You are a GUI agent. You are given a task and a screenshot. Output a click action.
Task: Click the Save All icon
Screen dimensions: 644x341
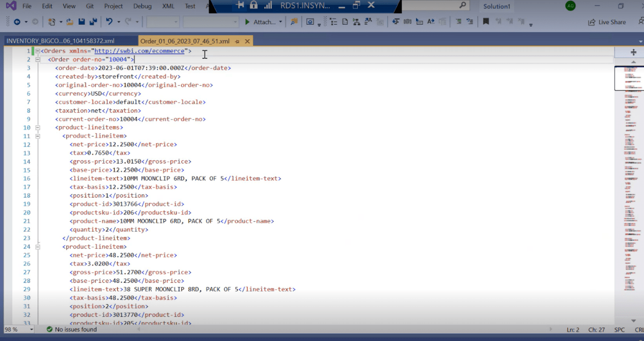[93, 22]
